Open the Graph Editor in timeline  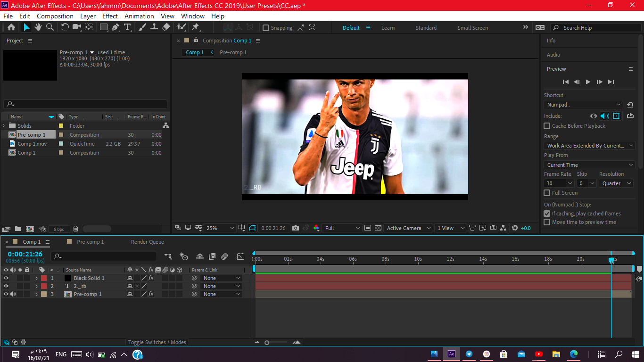tap(240, 256)
